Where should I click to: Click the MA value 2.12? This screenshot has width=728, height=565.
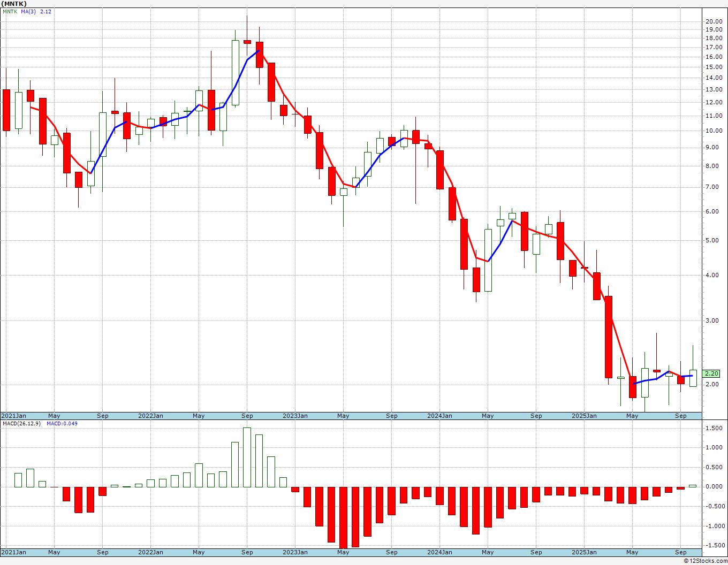(x=46, y=11)
